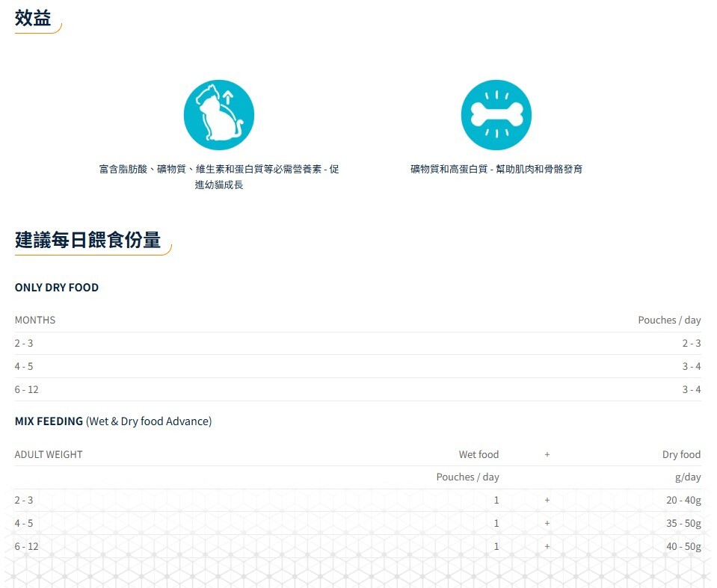Select the 40 - 50g dry food value
The height and width of the screenshot is (588, 717).
(683, 546)
